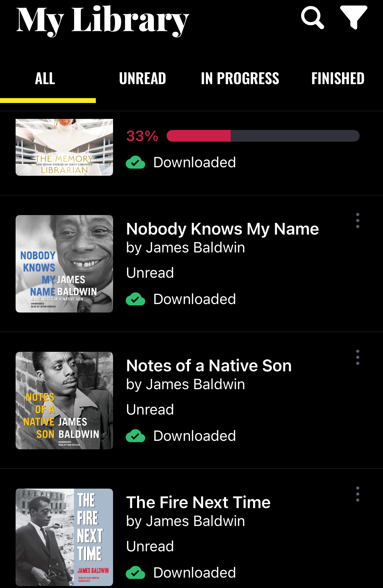Open The Memory Librarian cover thumbnail
Screen dimensions: 383x588
pyautogui.click(x=64, y=147)
